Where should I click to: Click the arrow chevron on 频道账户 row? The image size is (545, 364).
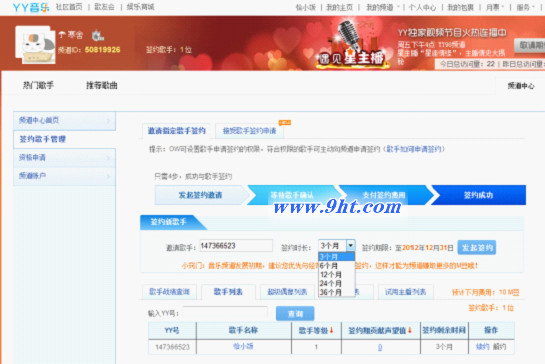(108, 176)
